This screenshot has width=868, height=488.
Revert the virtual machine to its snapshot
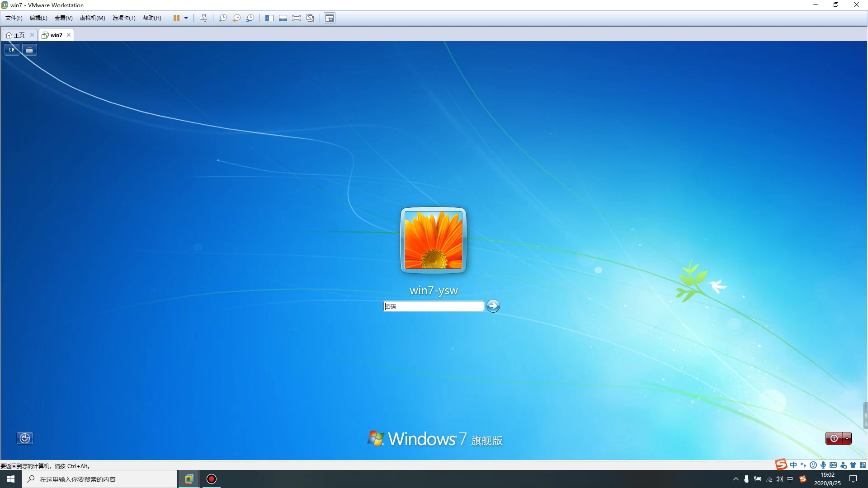[236, 18]
